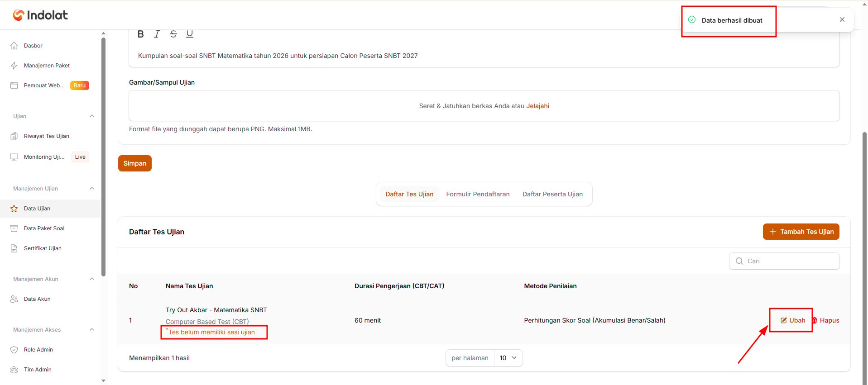Click the shield icon beside Role Admin
The width and height of the screenshot is (868, 385).
pos(14,350)
